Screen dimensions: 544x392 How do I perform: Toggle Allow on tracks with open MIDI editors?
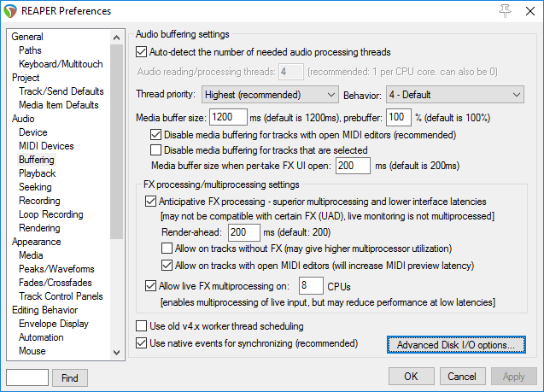tap(167, 266)
